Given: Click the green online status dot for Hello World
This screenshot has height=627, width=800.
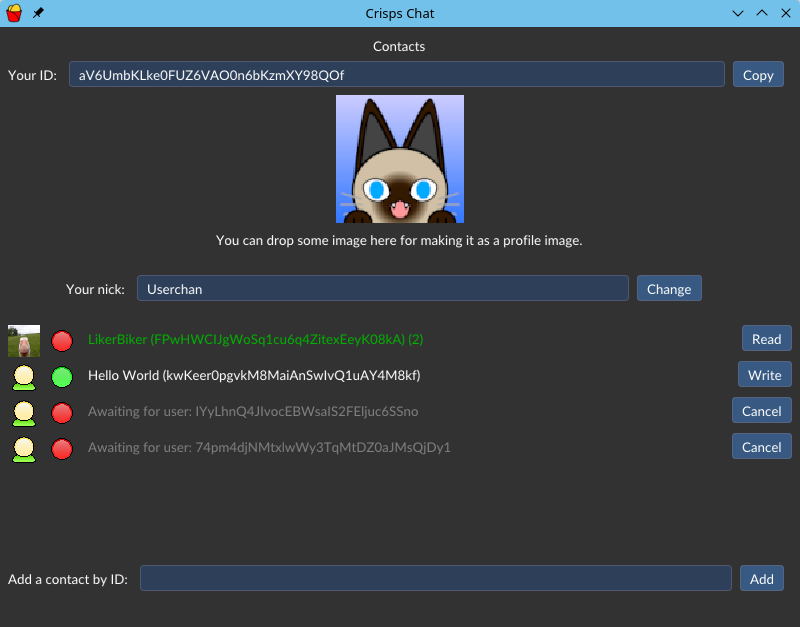Looking at the screenshot, I should [x=62, y=377].
